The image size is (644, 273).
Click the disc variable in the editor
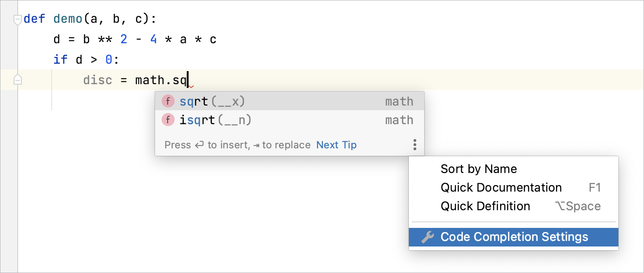coord(98,80)
